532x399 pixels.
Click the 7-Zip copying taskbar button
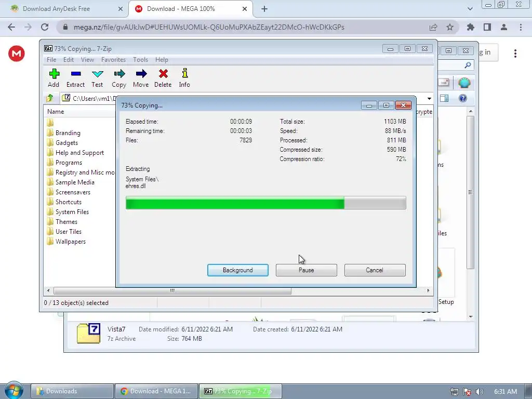click(x=240, y=391)
